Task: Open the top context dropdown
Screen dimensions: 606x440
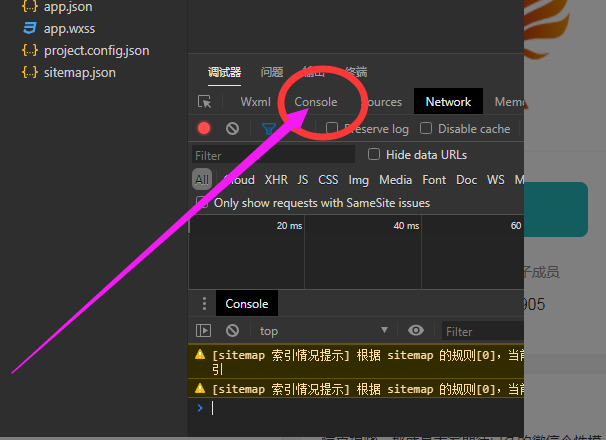Action: pos(322,331)
